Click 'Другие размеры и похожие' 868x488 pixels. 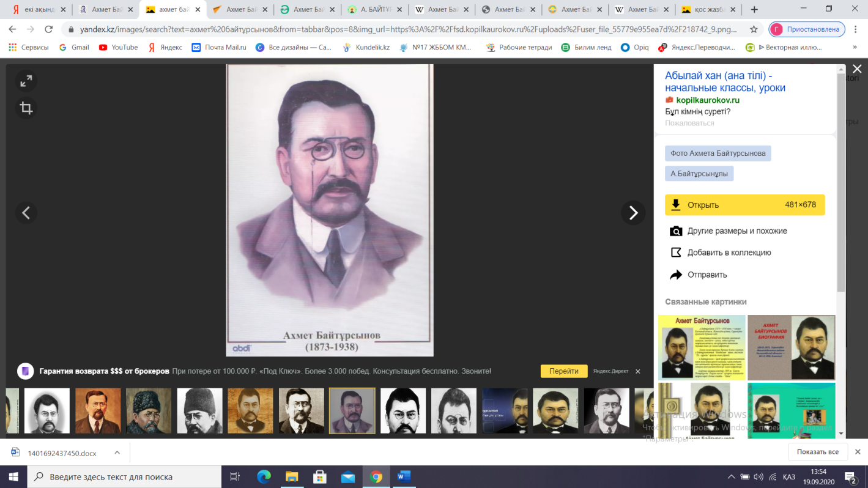tap(729, 231)
